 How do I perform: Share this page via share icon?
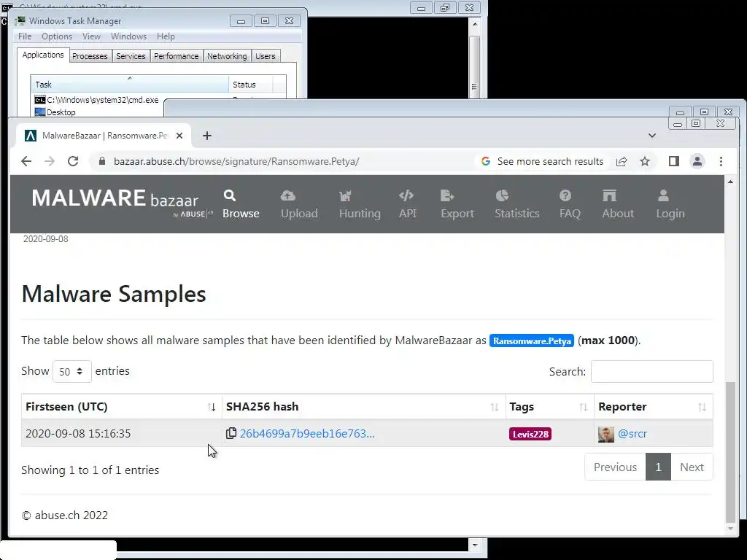point(622,161)
